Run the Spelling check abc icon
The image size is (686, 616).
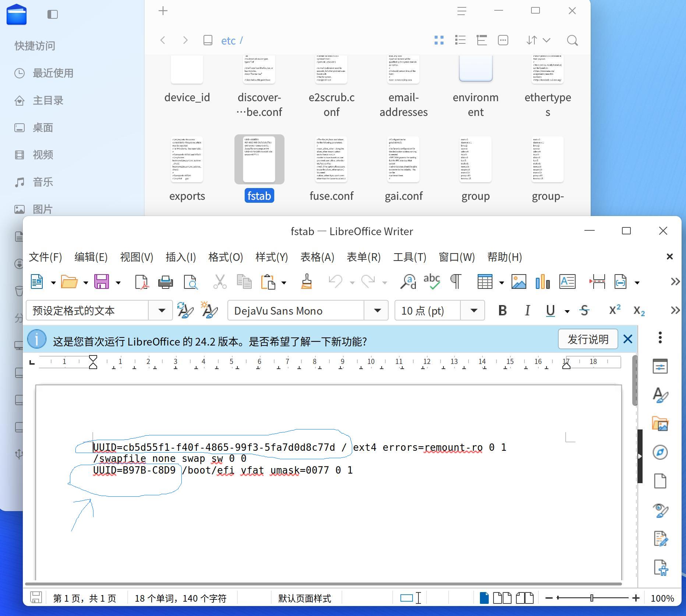pos(432,282)
